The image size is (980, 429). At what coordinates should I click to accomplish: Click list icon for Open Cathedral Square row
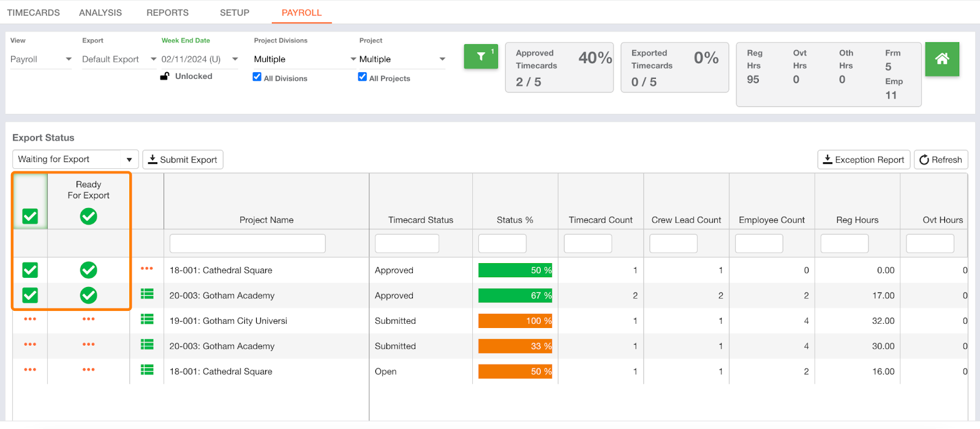tap(147, 370)
